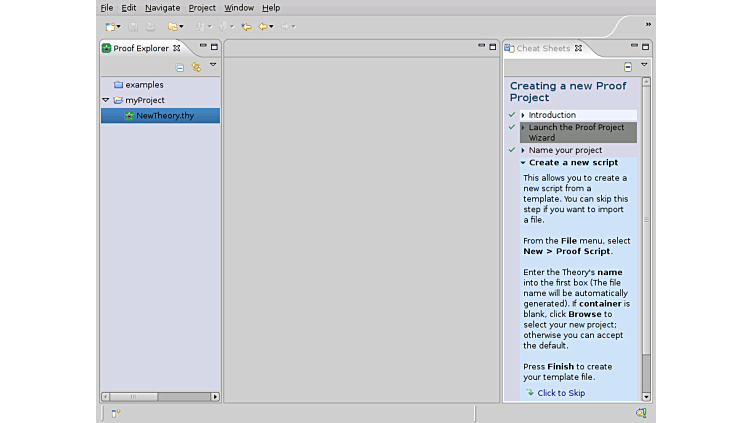Screen dimensions: 752x423
Task: Open the Proof Explorer view menu dropdown
Action: click(x=212, y=66)
